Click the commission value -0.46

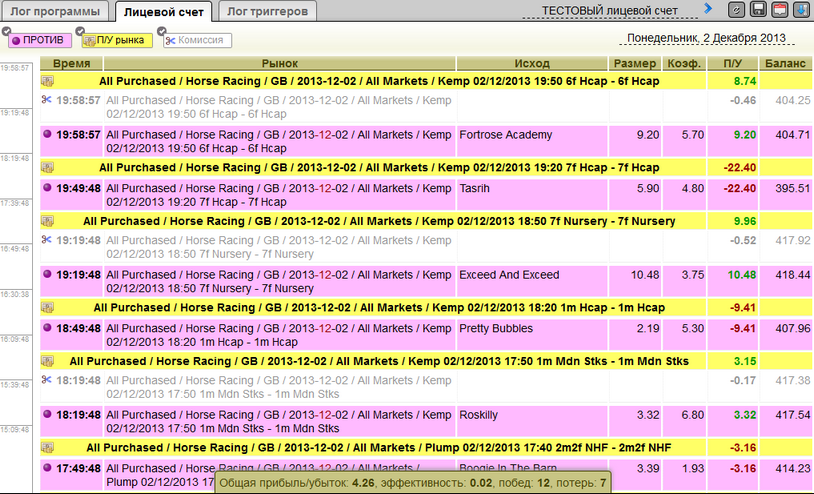coord(743,101)
